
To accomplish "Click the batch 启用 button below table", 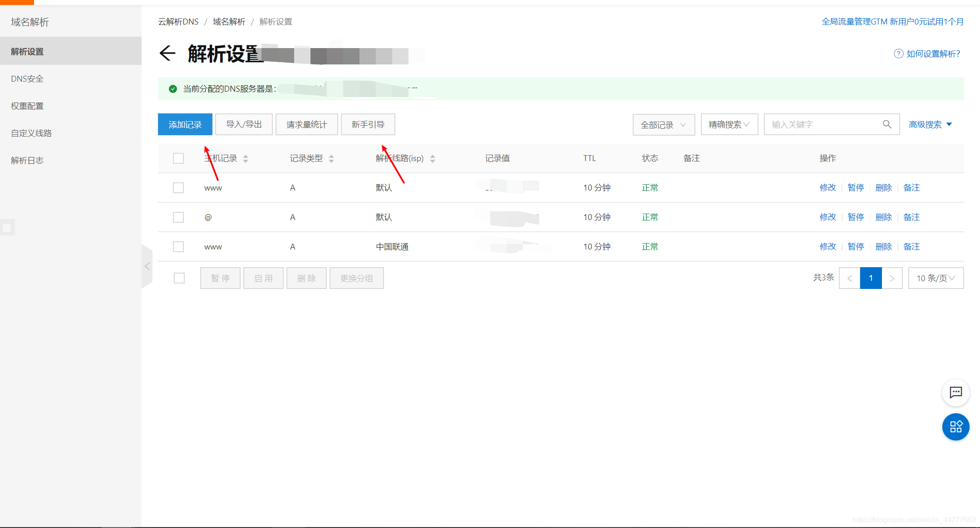I will click(x=263, y=278).
